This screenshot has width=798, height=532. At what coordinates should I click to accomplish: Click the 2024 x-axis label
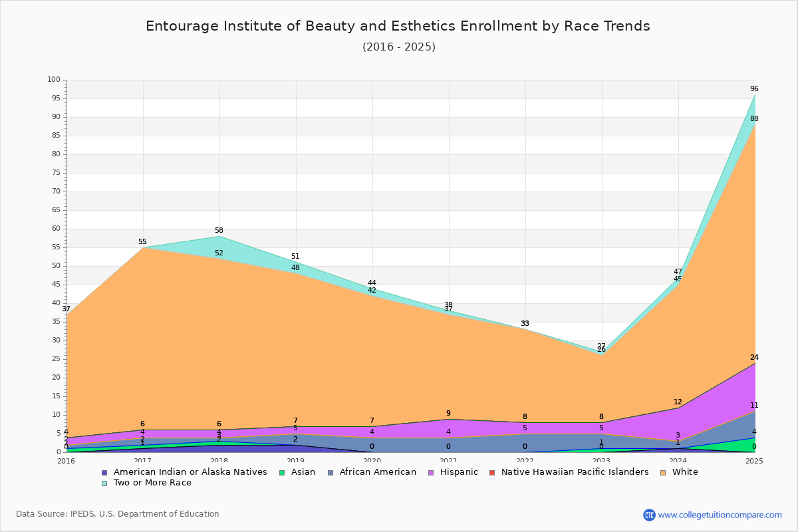pos(678,461)
